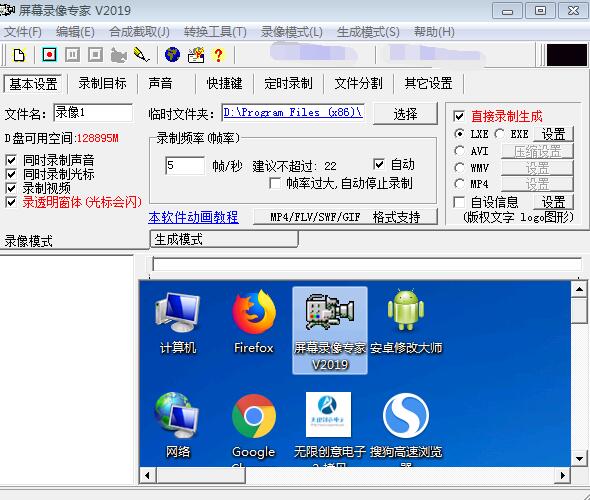Image resolution: width=590 pixels, height=500 pixels.
Task: Open the 本软件动画教程 link
Action: 193,217
